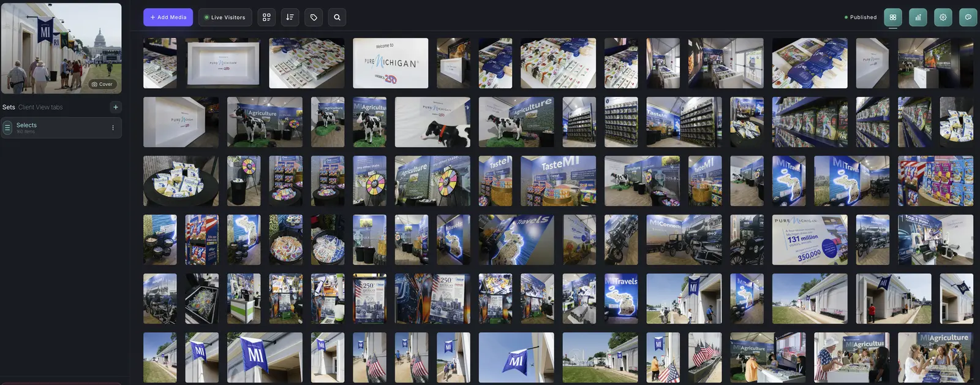Screen dimensions: 980x385
Task: Open the tag filter icon
Action: (x=314, y=17)
